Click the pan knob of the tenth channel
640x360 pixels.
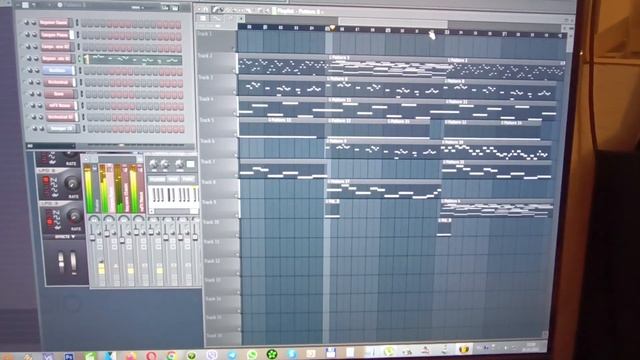(x=35, y=129)
